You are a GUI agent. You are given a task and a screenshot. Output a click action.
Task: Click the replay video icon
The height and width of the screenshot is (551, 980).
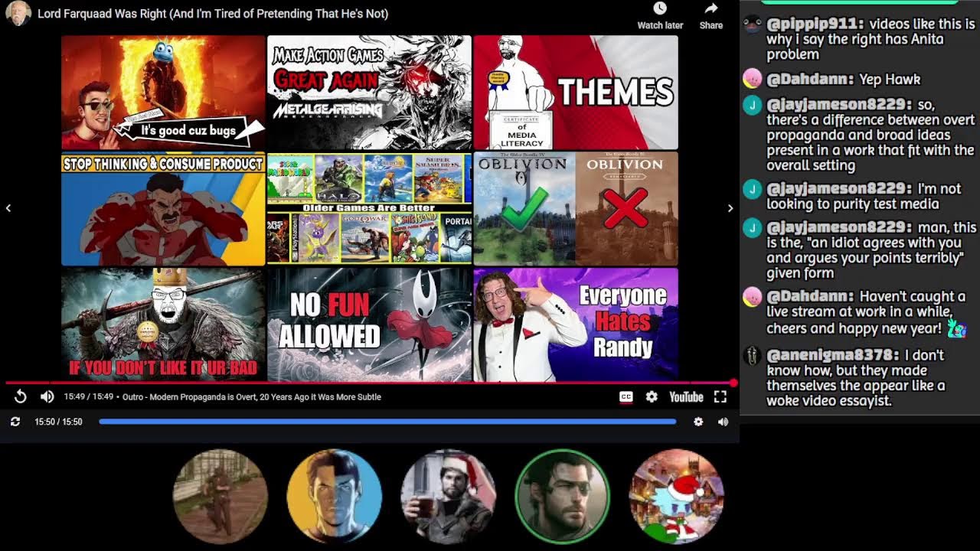(x=21, y=396)
